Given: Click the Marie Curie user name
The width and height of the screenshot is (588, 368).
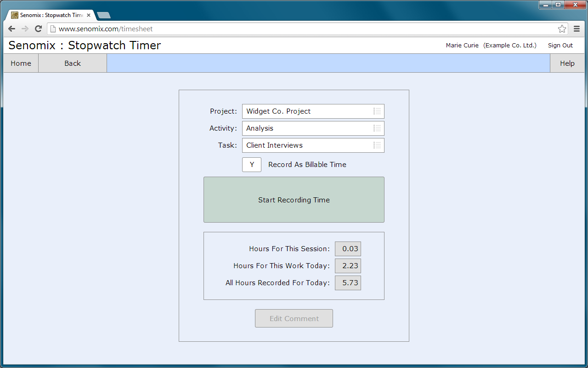Looking at the screenshot, I should click(x=462, y=46).
